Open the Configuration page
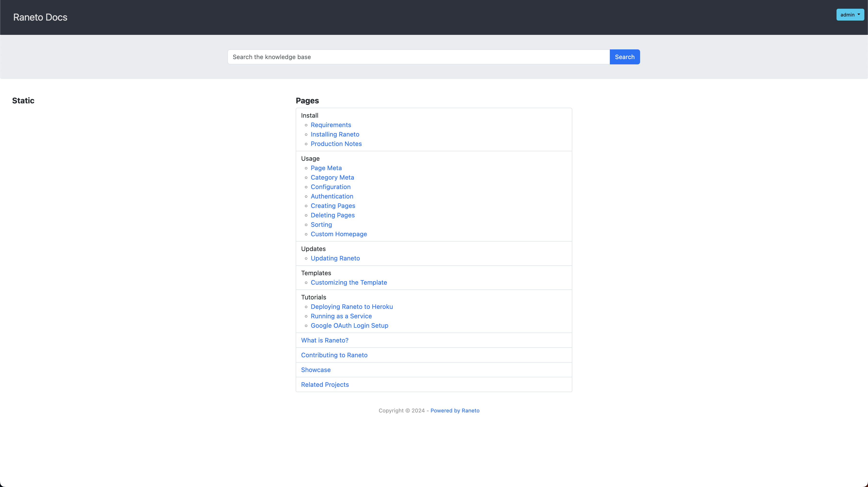Viewport: 868px width, 487px height. 331,187
